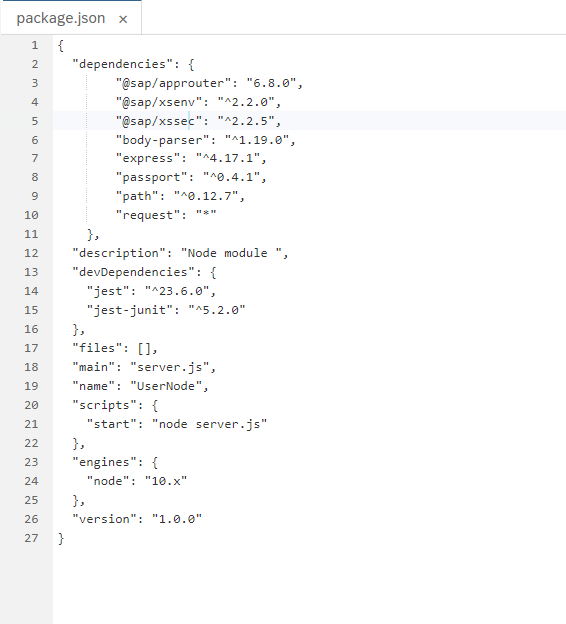This screenshot has width=566, height=624.
Task: Click the "version" 1.0.0 value
Action: pyautogui.click(x=177, y=519)
